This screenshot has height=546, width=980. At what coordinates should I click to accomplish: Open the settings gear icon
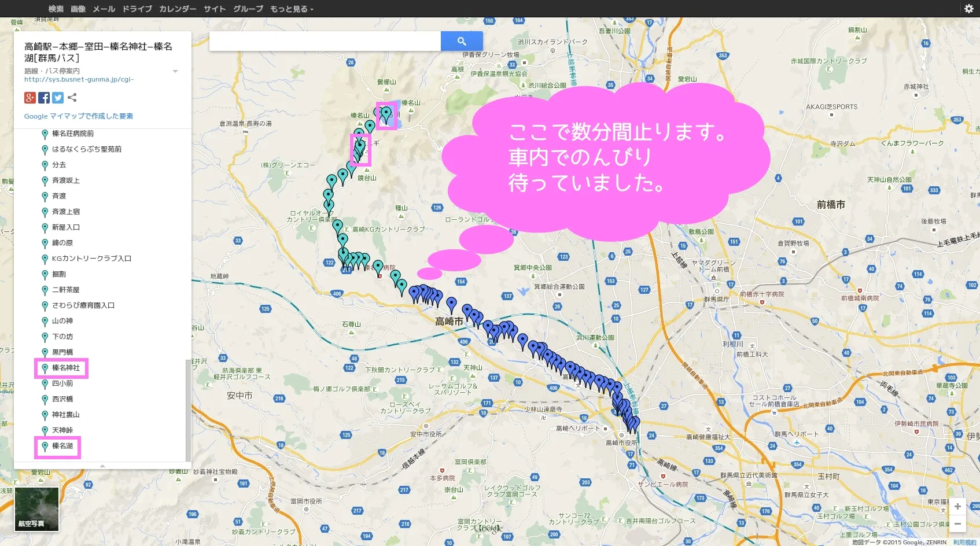pyautogui.click(x=969, y=9)
